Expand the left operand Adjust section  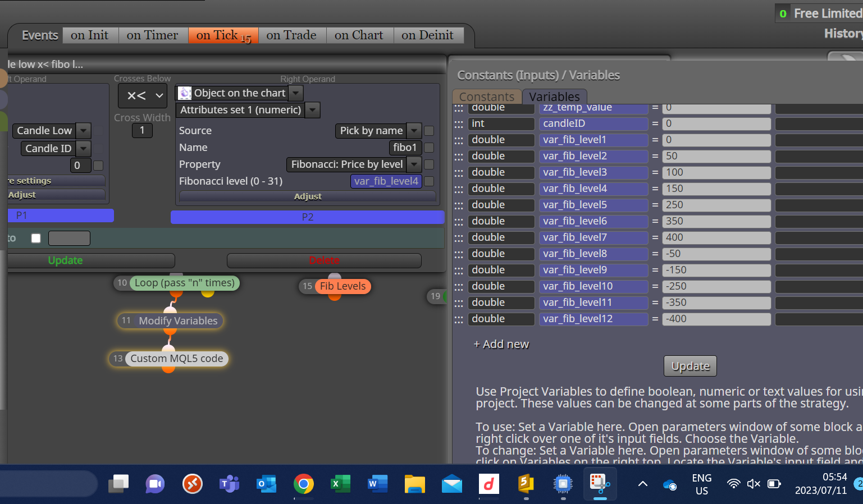[56, 195]
